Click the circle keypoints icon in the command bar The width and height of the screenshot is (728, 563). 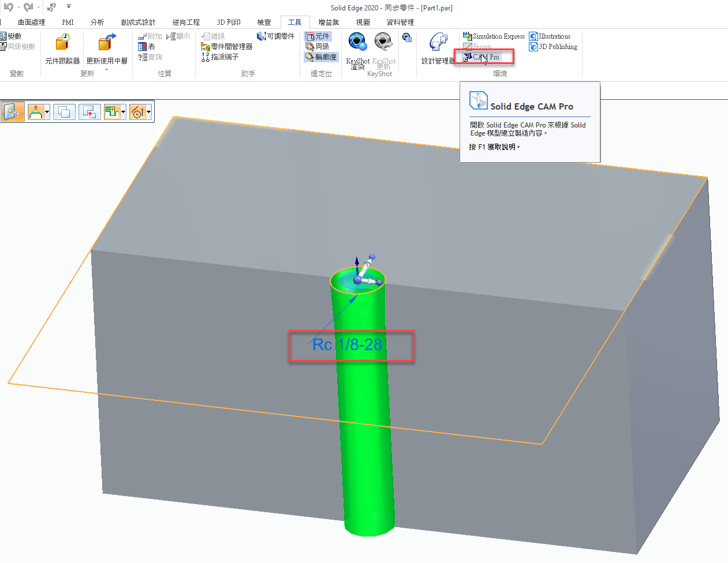137,111
